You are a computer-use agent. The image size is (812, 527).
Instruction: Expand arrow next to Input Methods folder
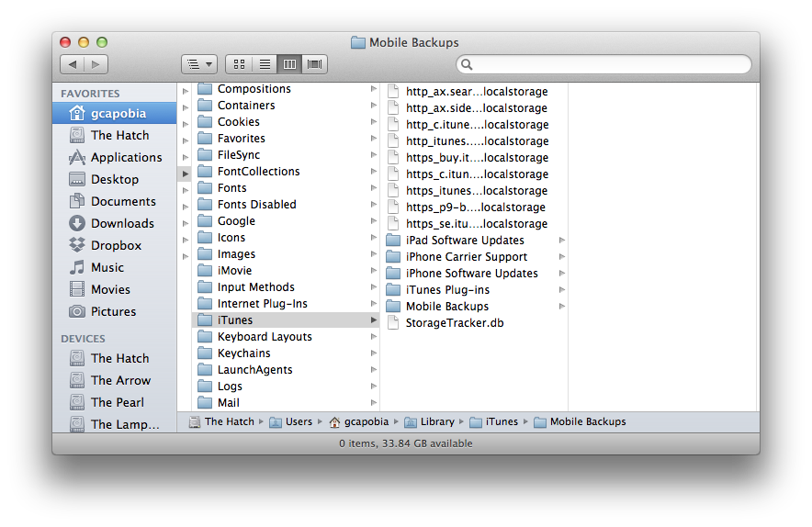tap(373, 286)
